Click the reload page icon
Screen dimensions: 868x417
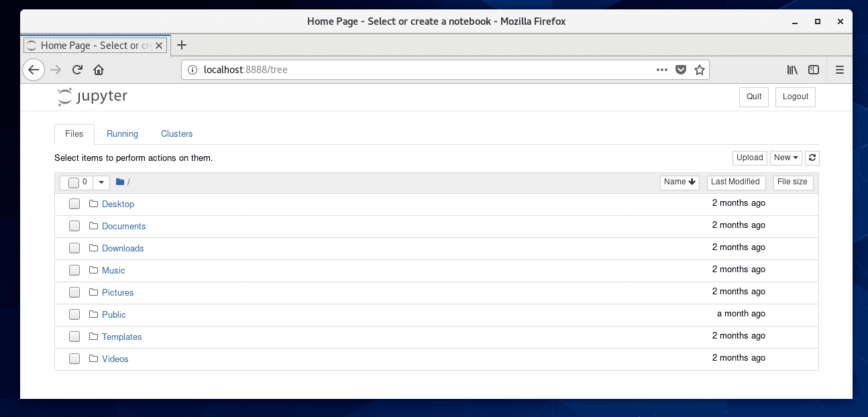(x=76, y=69)
